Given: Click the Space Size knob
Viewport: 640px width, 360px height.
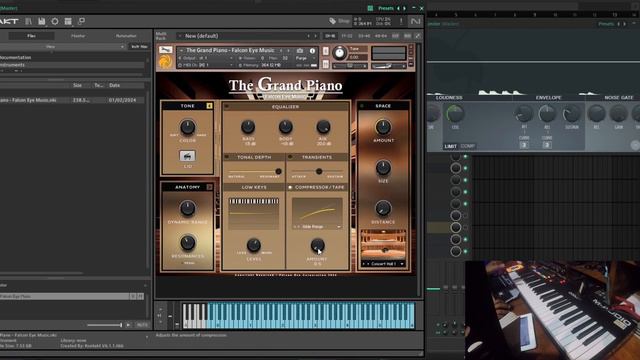Looking at the screenshot, I should 383,168.
